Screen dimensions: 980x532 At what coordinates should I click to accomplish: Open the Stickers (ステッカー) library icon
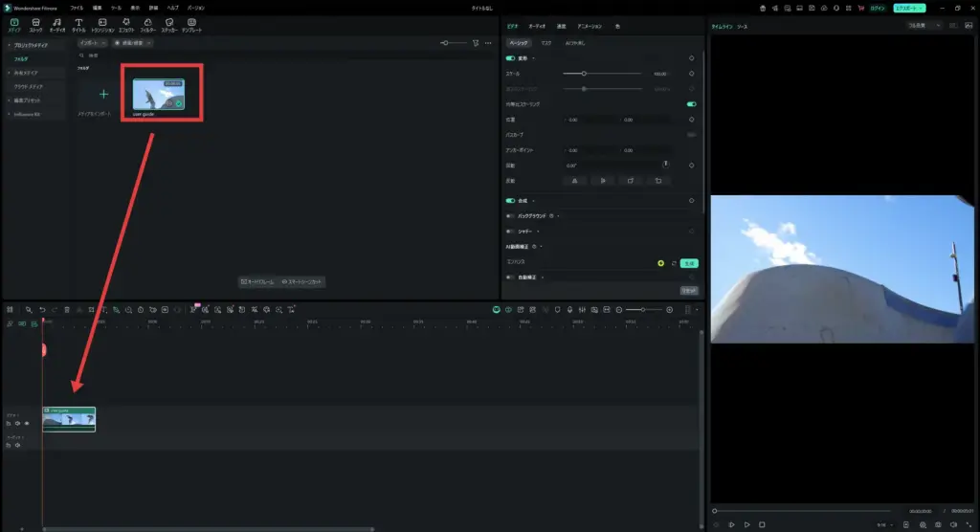coord(169,24)
